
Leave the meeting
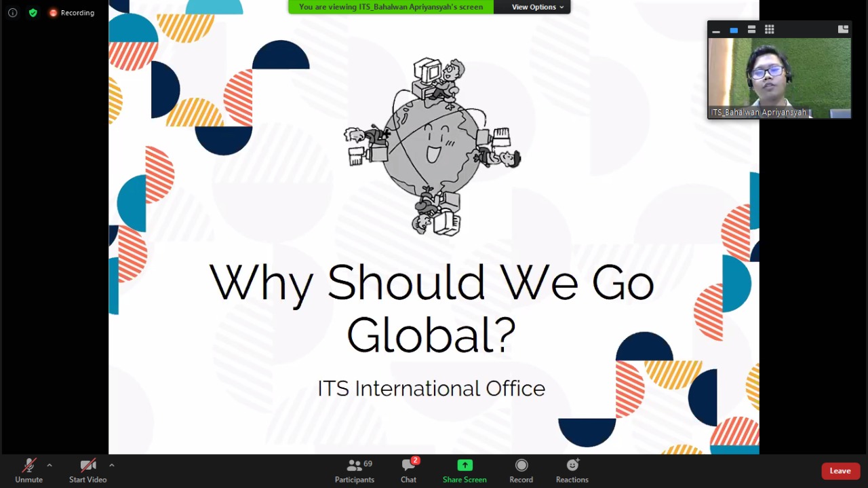[x=840, y=471]
